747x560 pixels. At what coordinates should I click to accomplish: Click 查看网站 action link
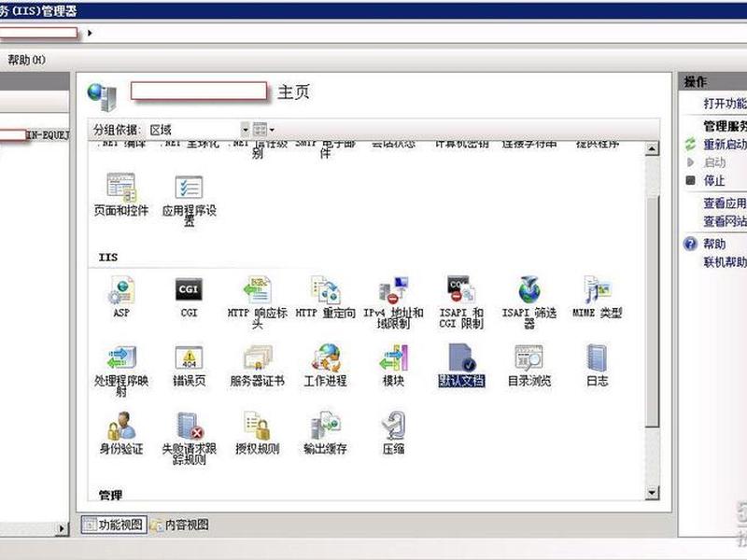coord(726,221)
